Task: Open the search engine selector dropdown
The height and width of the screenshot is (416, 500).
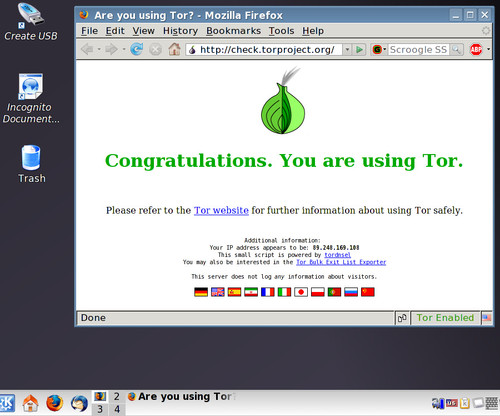Action: coord(385,50)
